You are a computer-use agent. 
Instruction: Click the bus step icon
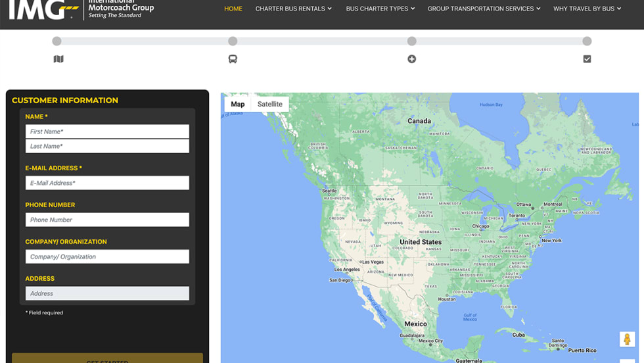click(x=233, y=59)
